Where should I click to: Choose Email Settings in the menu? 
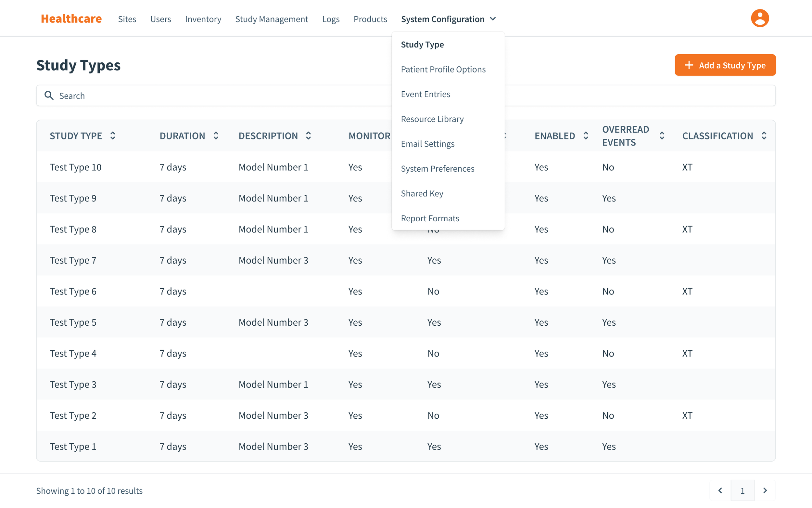coord(427,144)
